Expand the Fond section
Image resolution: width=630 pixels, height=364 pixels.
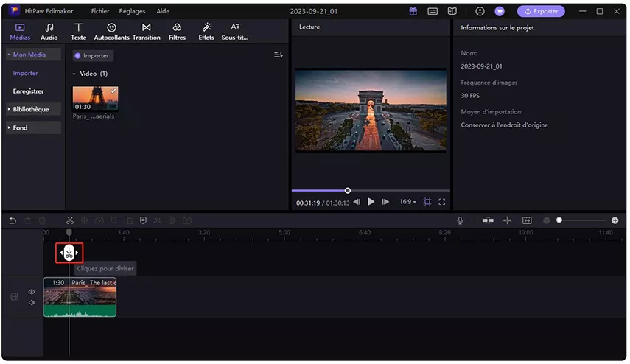pyautogui.click(x=33, y=127)
